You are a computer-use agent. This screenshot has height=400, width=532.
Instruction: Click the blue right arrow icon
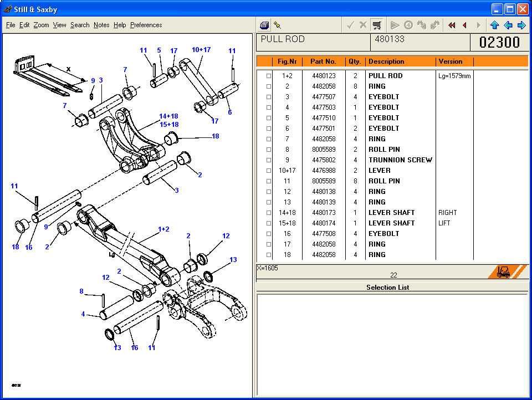point(521,25)
